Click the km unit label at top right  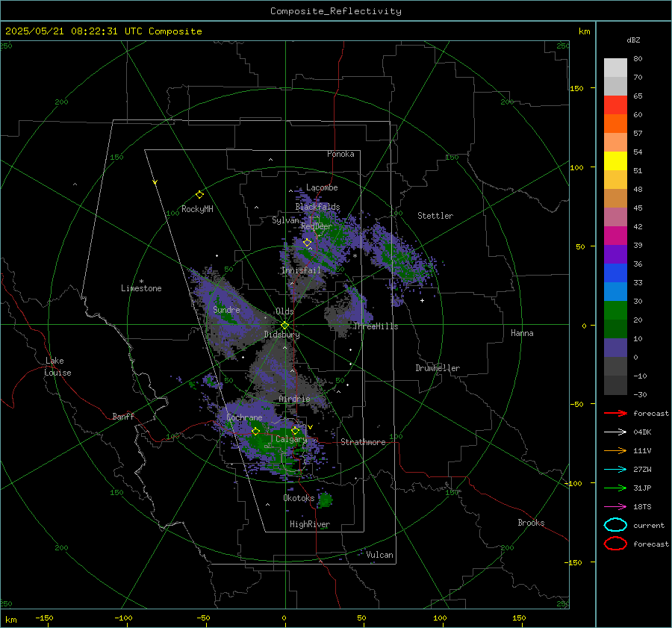(x=584, y=31)
